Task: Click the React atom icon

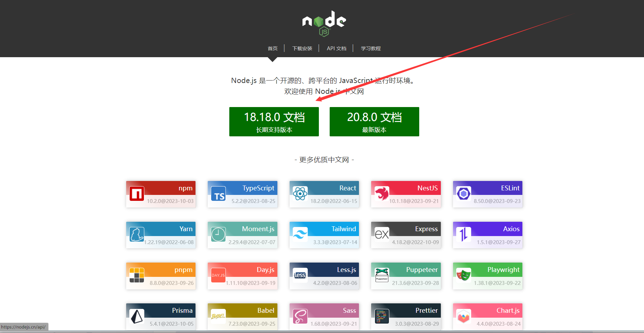Action: [300, 194]
